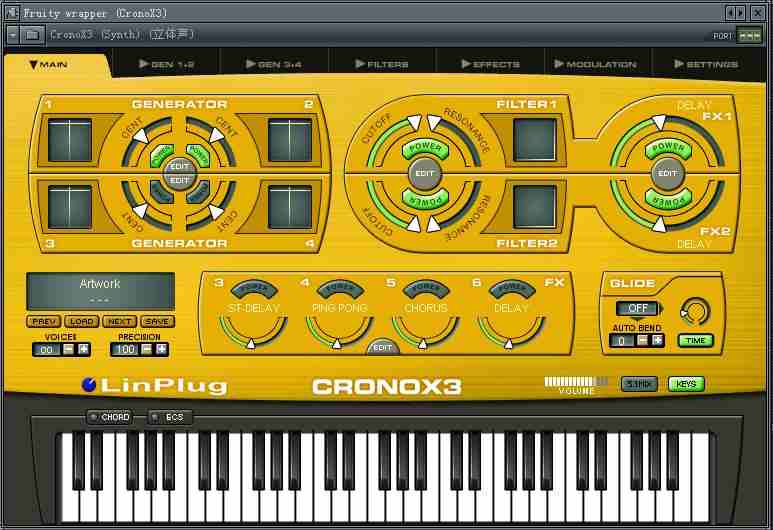The image size is (773, 530).
Task: Toggle FX 5 CHORUS power button
Action: click(x=426, y=288)
